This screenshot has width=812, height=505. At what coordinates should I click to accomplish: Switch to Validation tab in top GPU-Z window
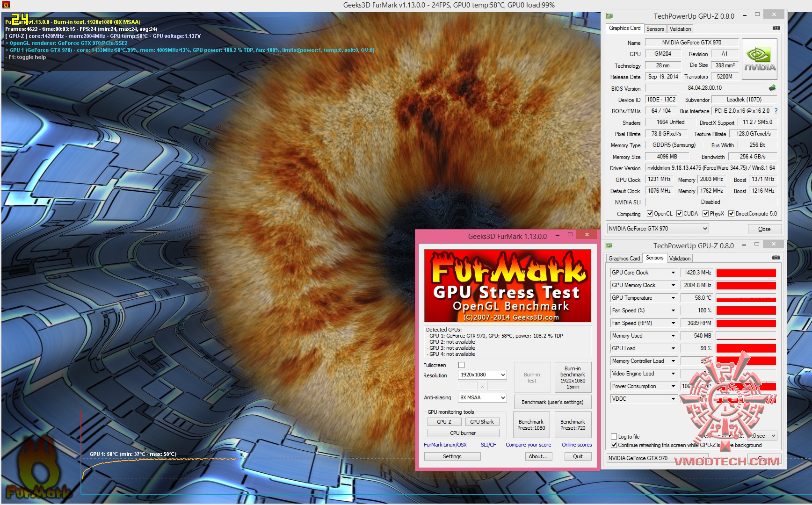680,29
